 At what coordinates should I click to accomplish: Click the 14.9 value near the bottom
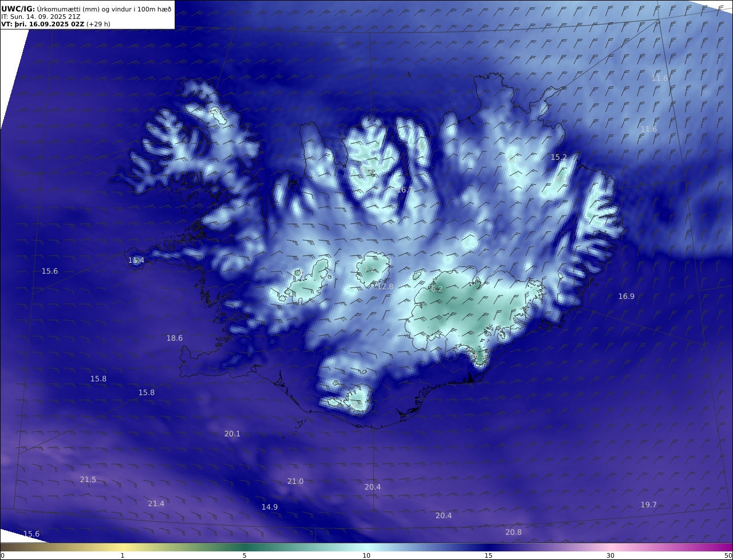pos(270,507)
